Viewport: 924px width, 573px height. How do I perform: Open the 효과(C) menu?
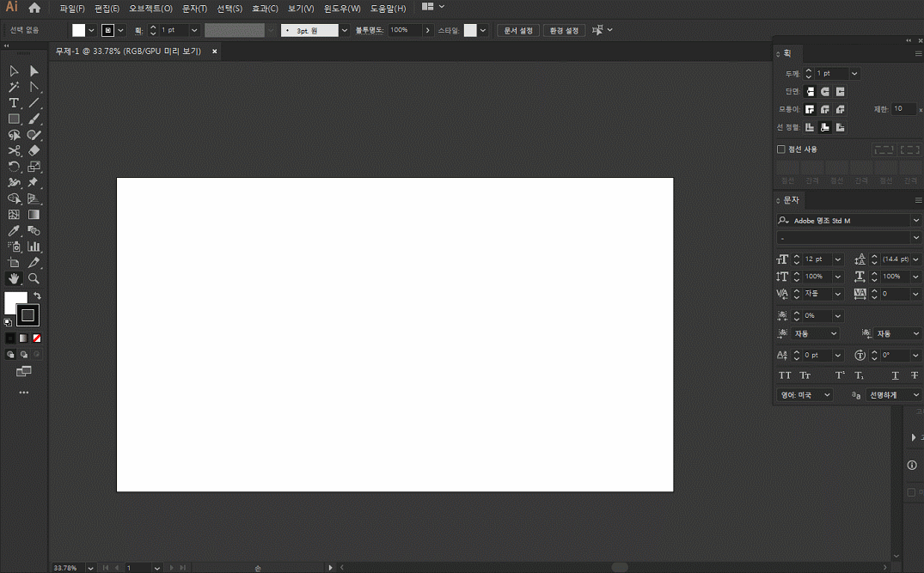(x=265, y=9)
